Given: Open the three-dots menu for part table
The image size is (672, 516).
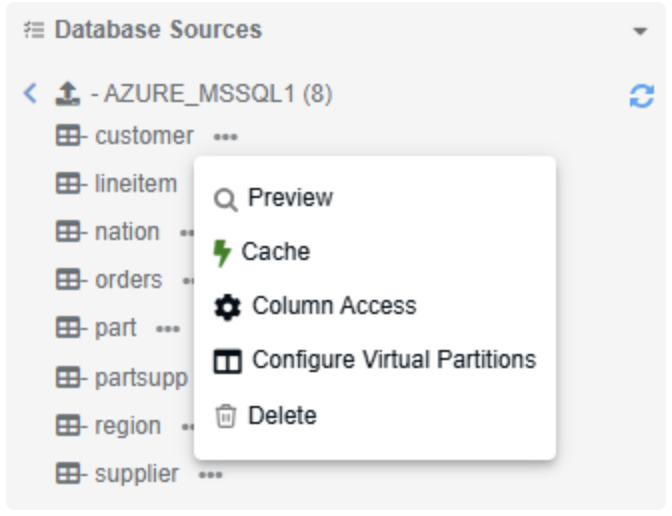Looking at the screenshot, I should click(x=167, y=329).
